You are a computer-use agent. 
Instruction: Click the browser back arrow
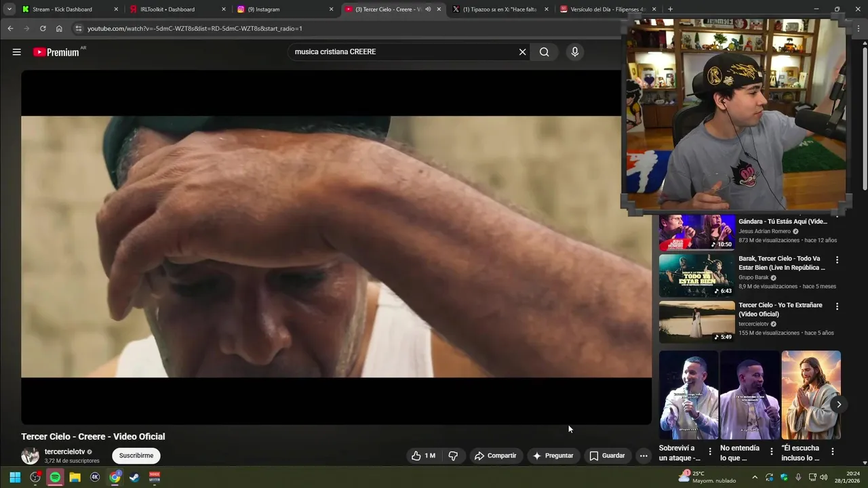[x=10, y=28]
